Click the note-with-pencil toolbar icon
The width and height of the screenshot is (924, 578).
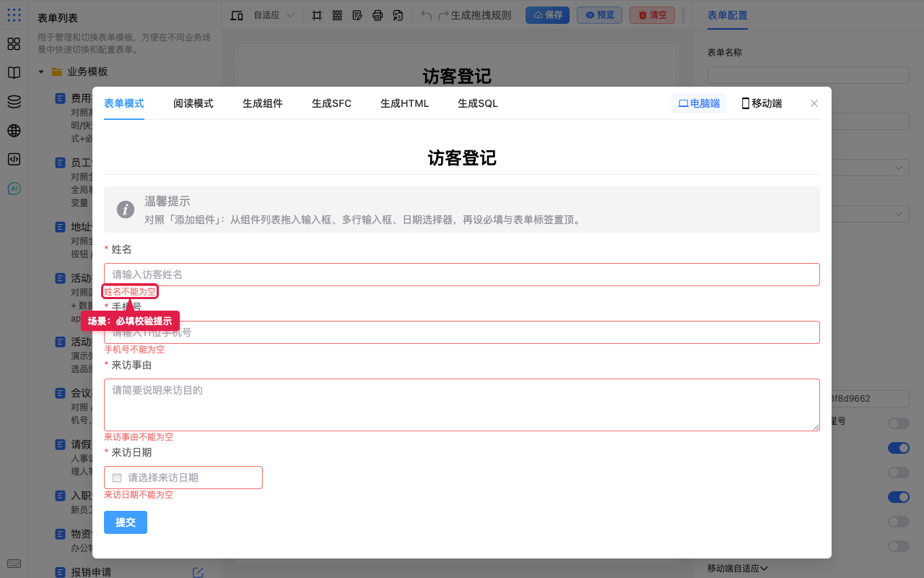click(x=357, y=15)
